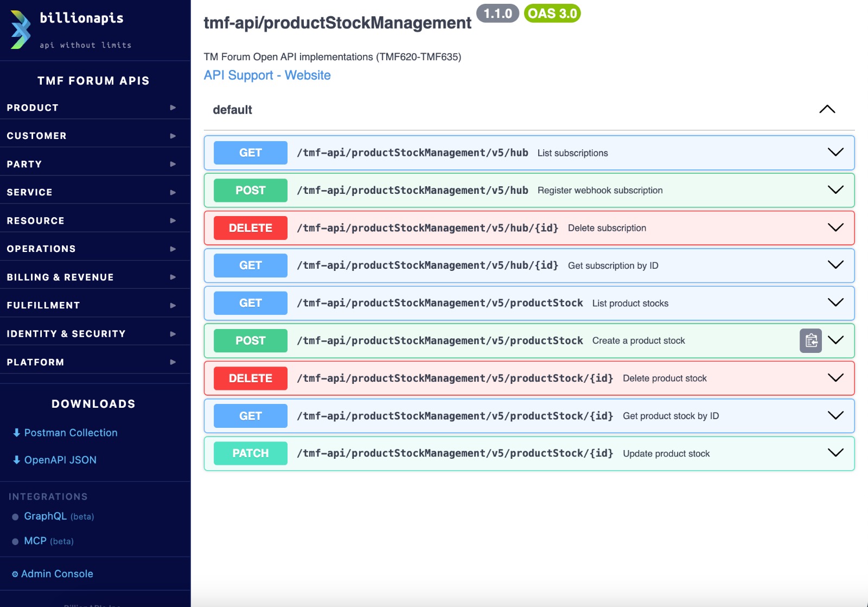Click the DOWNLOADS heading

coord(93,404)
